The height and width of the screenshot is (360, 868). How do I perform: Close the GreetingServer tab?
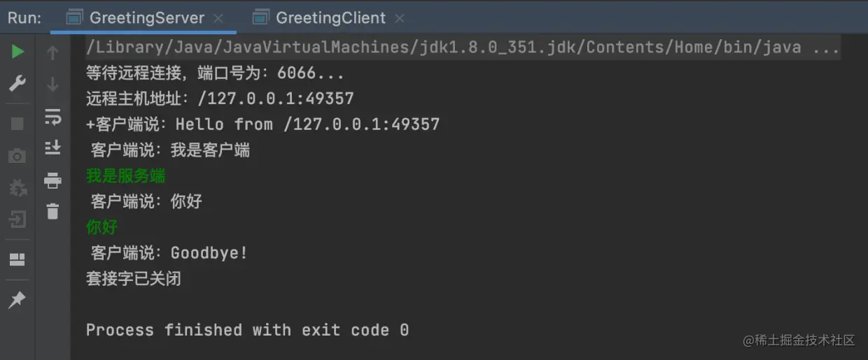(218, 18)
